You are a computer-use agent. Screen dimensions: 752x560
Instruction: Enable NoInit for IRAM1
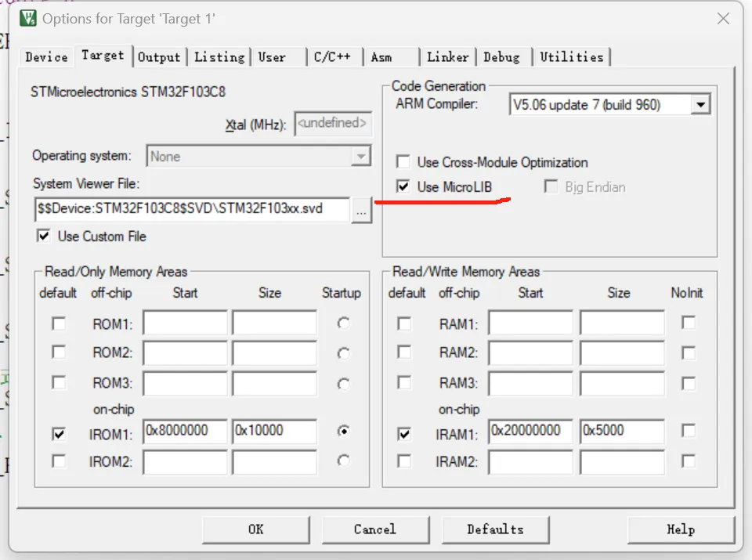[x=689, y=431]
